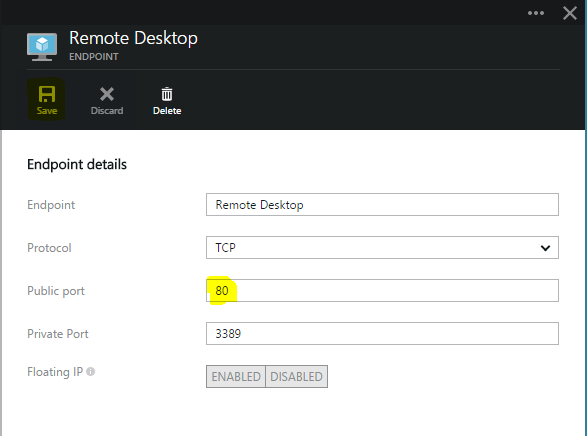Expand the Protocol dropdown chevron
Screen dimensions: 587x436
coord(545,248)
